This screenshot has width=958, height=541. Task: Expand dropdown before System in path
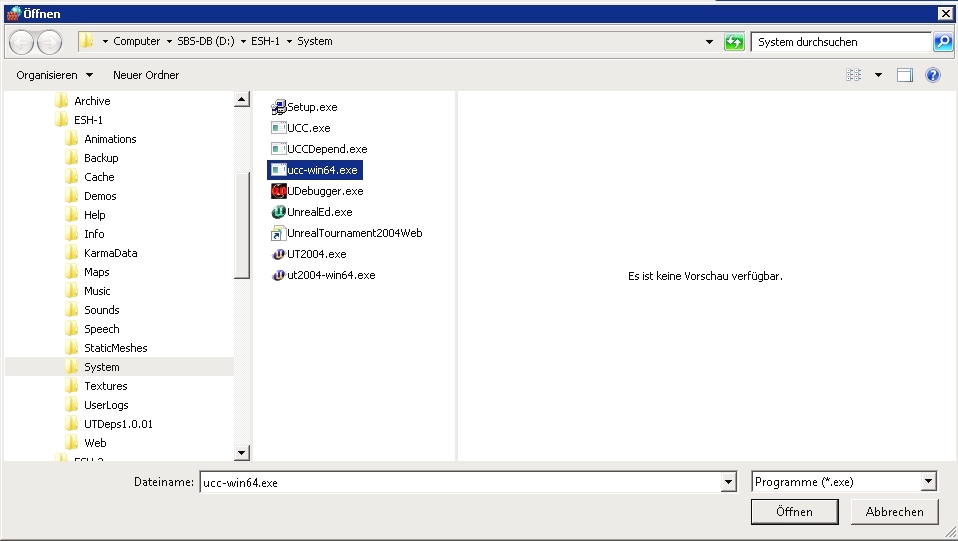[x=290, y=42]
